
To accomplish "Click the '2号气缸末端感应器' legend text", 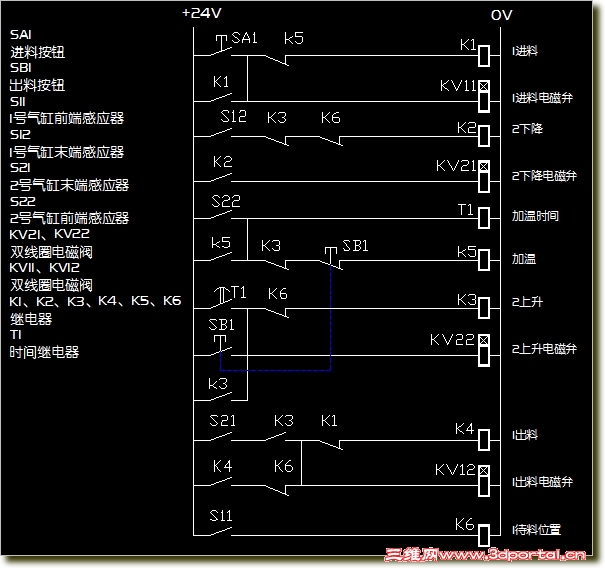I will click(69, 185).
